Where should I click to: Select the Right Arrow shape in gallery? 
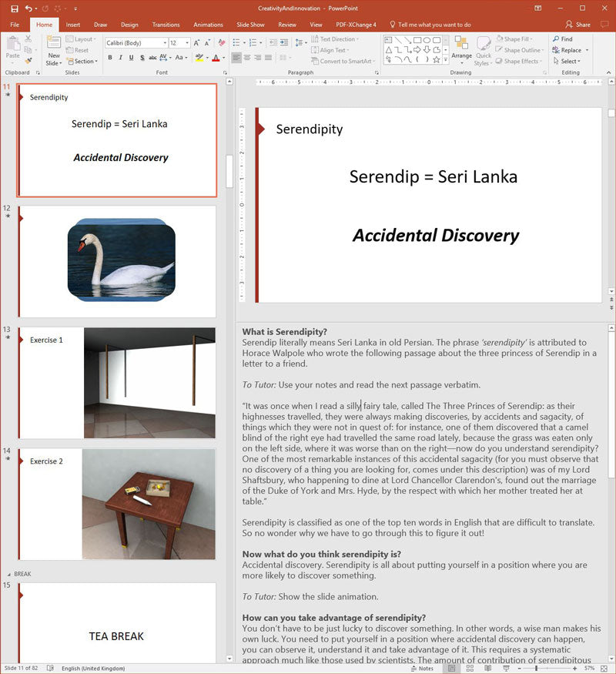(x=417, y=50)
